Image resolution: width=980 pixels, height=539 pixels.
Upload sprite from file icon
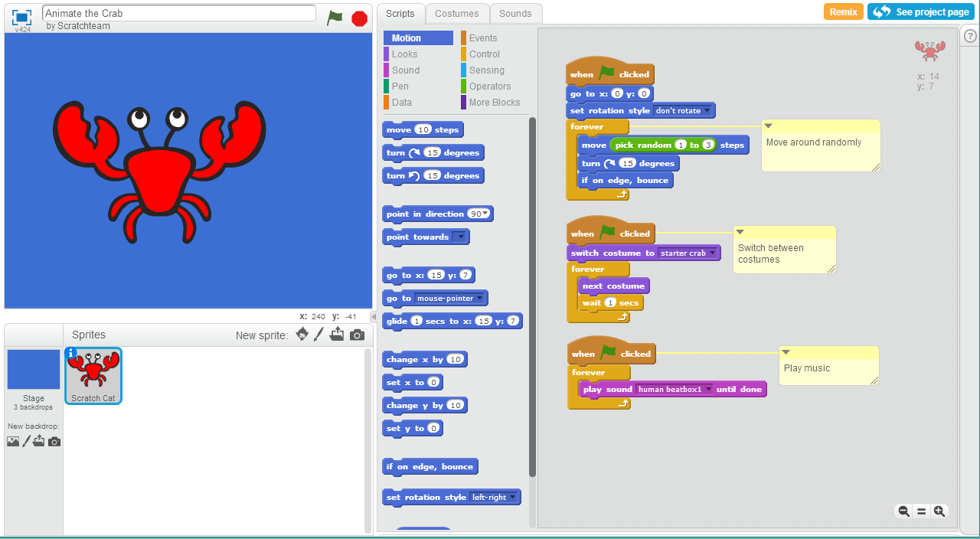[x=337, y=335]
